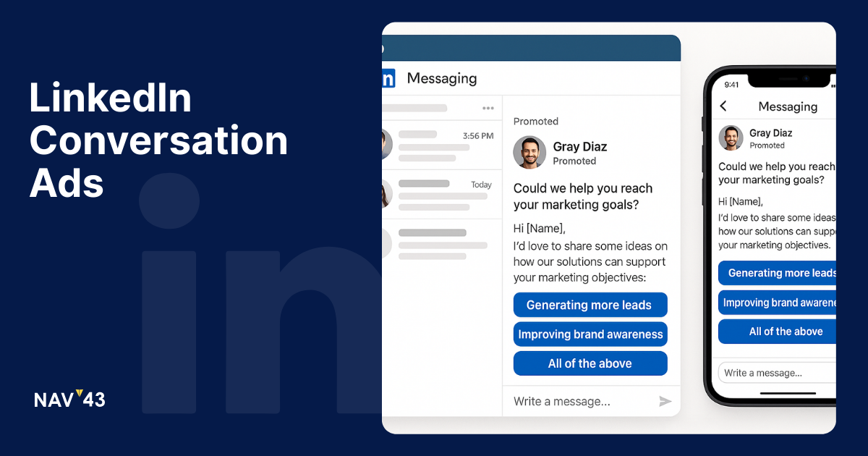Focus the phone's 'Write a message...' field

point(778,373)
